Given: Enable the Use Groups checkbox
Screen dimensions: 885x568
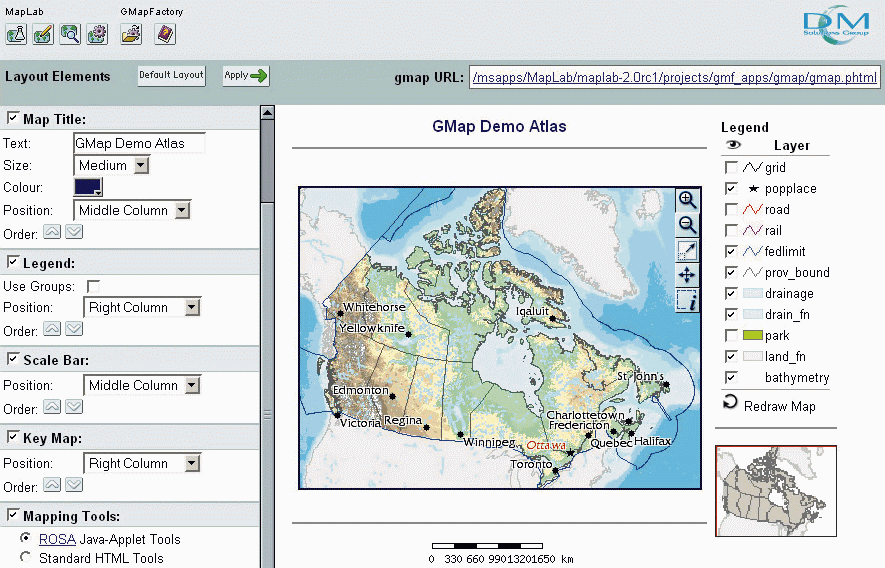Looking at the screenshot, I should 93,286.
